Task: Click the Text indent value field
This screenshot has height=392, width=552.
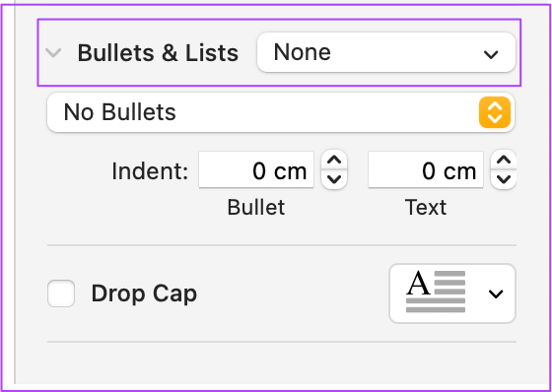Action: pos(426,170)
